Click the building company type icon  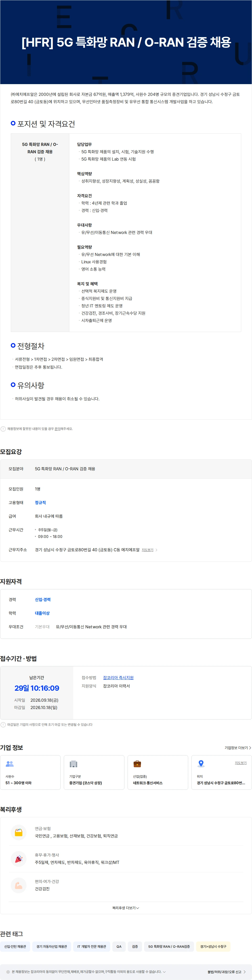73,764
